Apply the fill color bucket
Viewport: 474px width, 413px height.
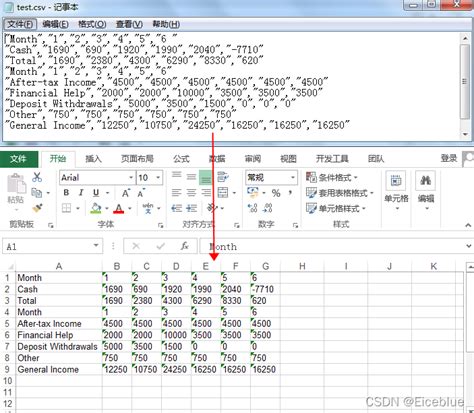tap(96, 208)
